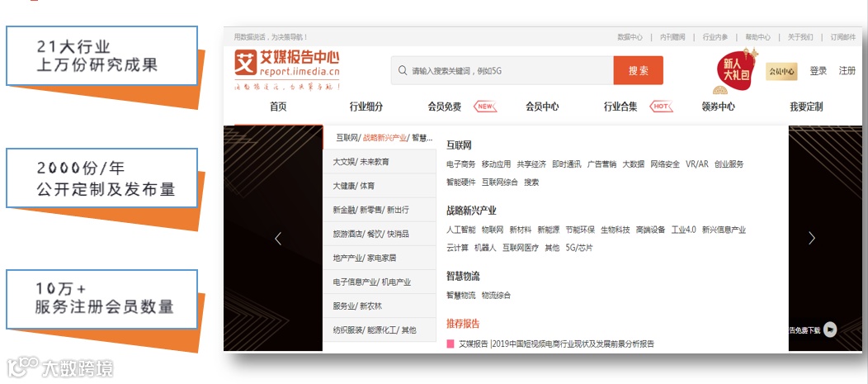868x384 pixels.
Task: Open 数据中心 in the top bar
Action: click(630, 37)
